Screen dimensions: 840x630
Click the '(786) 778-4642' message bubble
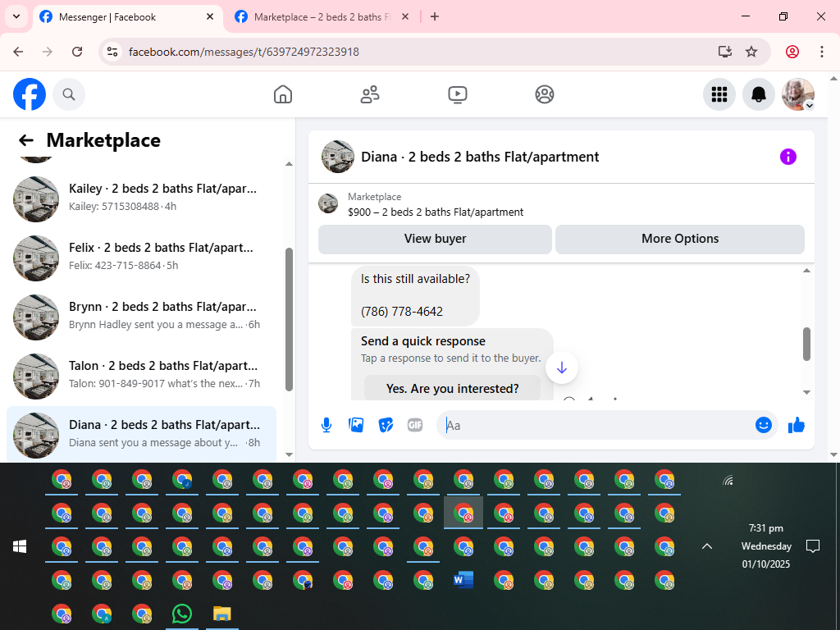(415, 295)
